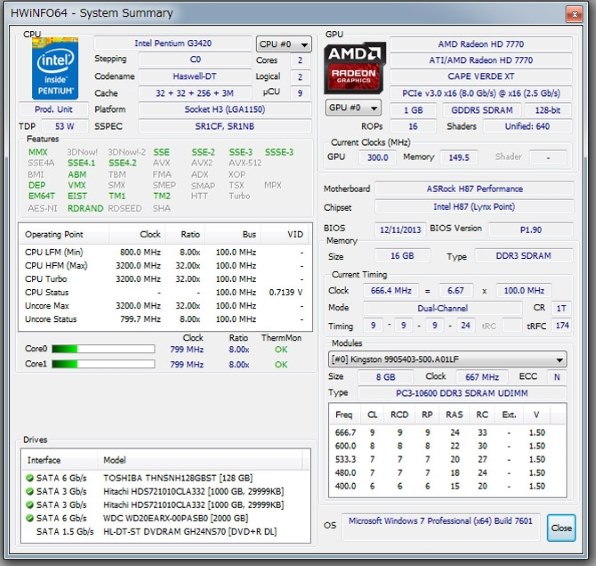The image size is (596, 566).
Task: Click the ASRock H87 Performance motherboard field
Action: (474, 189)
